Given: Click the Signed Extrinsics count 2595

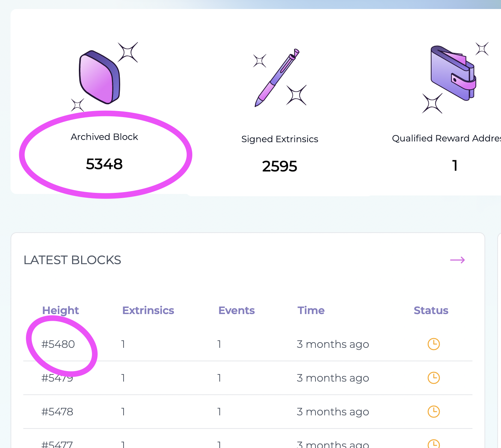Looking at the screenshot, I should (279, 166).
